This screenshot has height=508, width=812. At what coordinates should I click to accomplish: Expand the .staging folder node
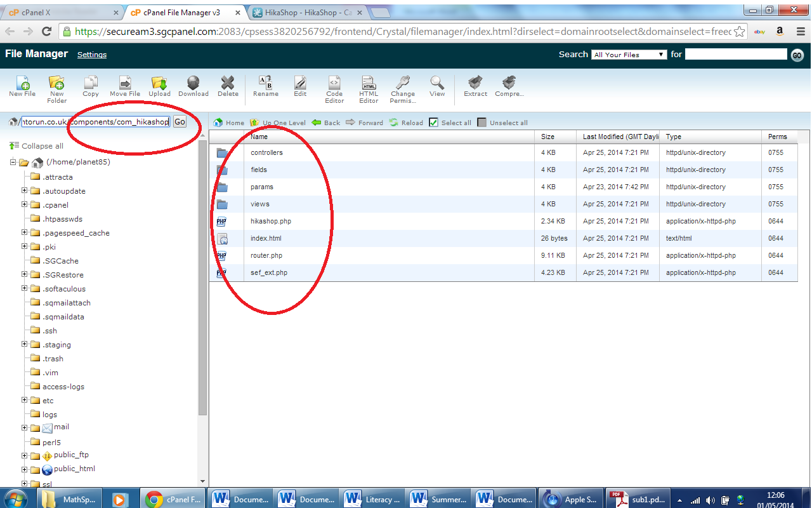pyautogui.click(x=25, y=344)
